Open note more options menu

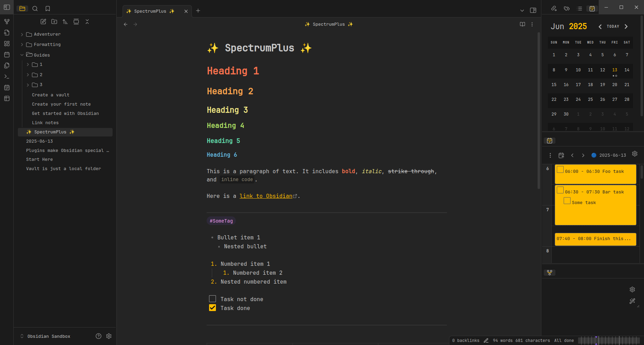click(532, 24)
